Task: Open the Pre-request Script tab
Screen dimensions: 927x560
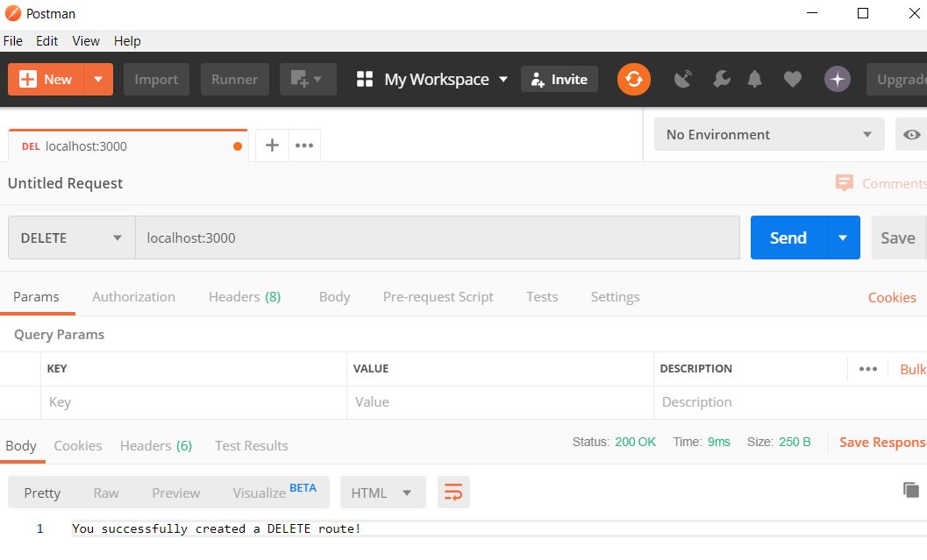Action: 439,296
